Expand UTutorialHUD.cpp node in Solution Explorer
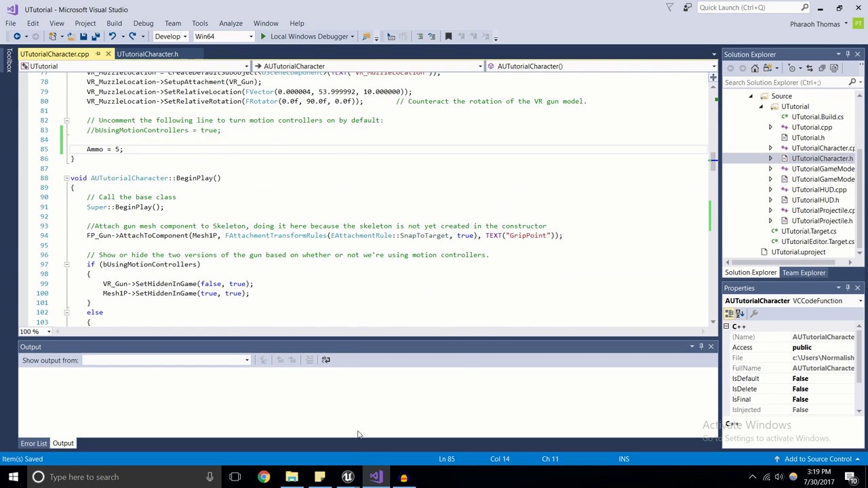This screenshot has width=868, height=488. coord(770,190)
